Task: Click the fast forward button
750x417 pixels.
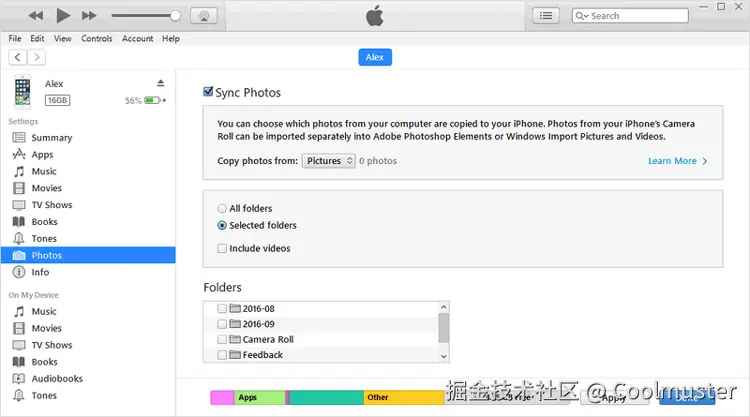Action: point(89,16)
